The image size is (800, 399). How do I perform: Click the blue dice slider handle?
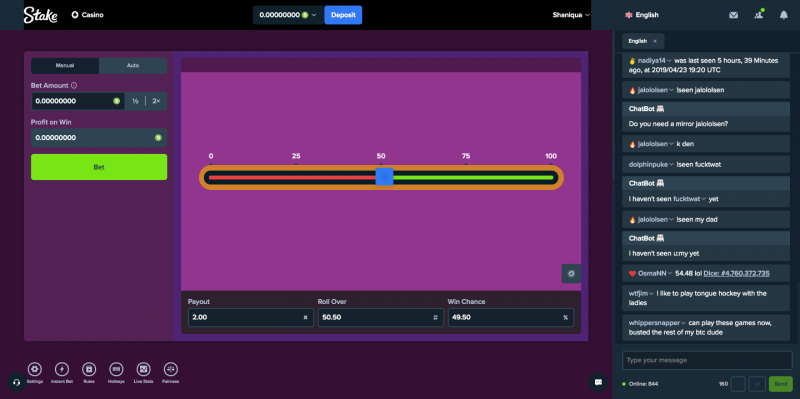point(384,177)
